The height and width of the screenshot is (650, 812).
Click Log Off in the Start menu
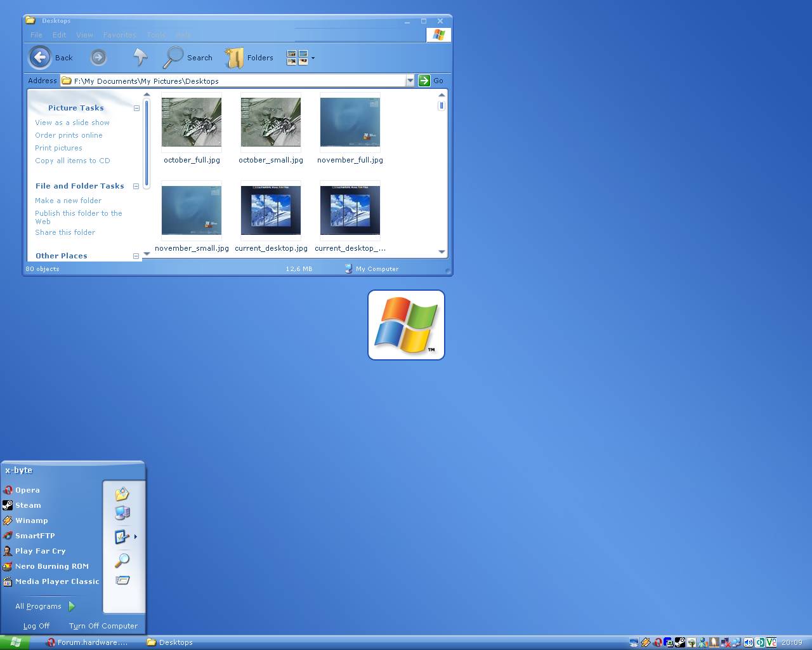click(x=36, y=626)
